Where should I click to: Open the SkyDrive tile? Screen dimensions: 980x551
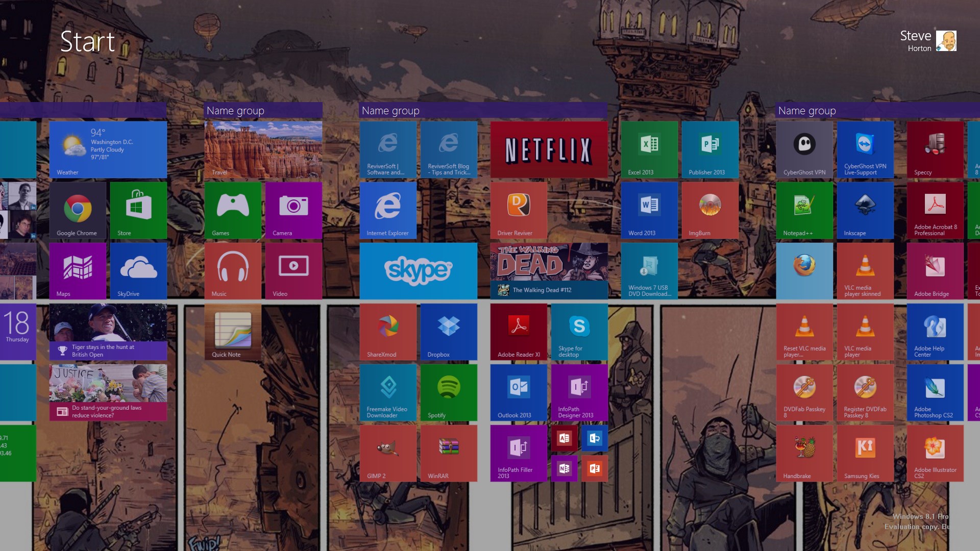138,271
